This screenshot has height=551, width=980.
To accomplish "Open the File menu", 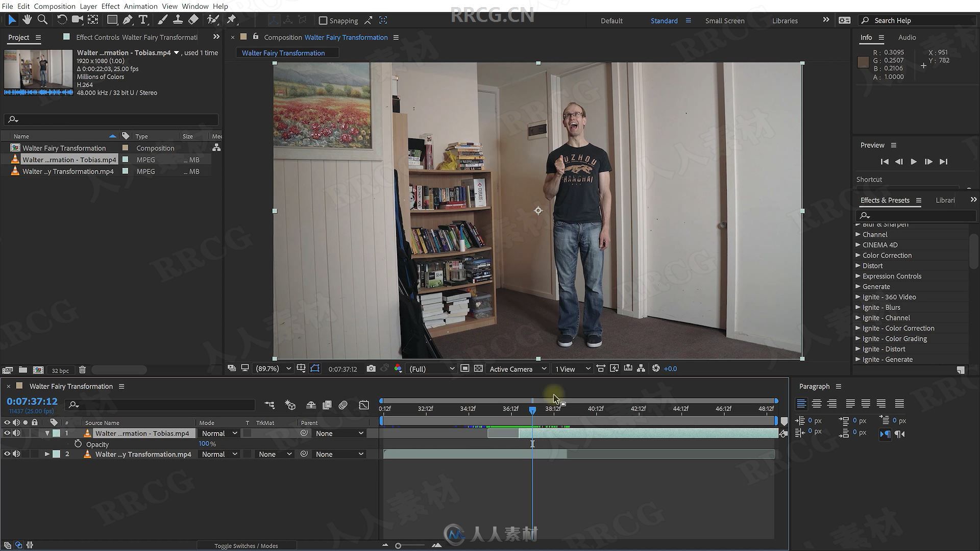I will pos(7,6).
